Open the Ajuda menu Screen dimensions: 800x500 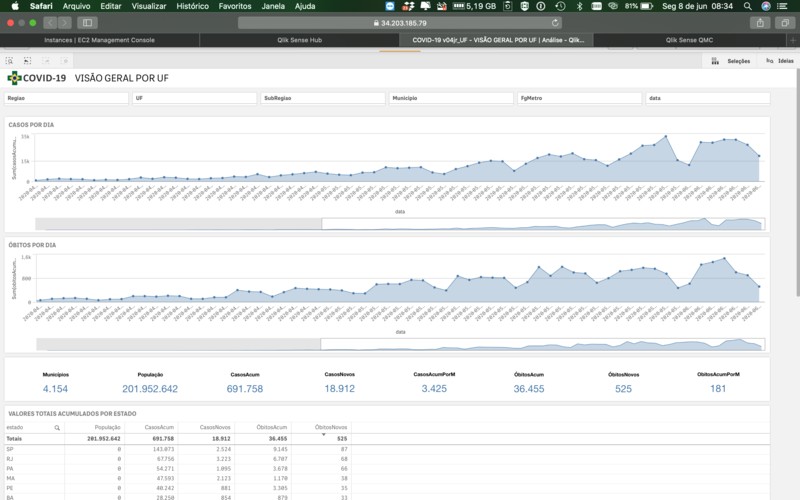coord(305,6)
